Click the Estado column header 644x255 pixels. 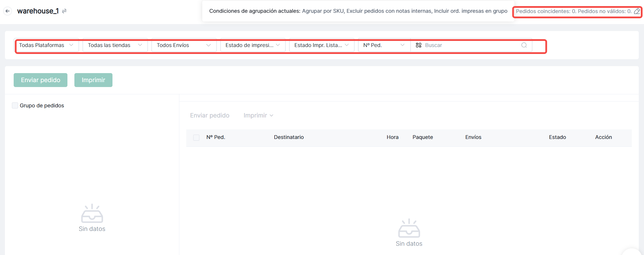click(x=557, y=137)
